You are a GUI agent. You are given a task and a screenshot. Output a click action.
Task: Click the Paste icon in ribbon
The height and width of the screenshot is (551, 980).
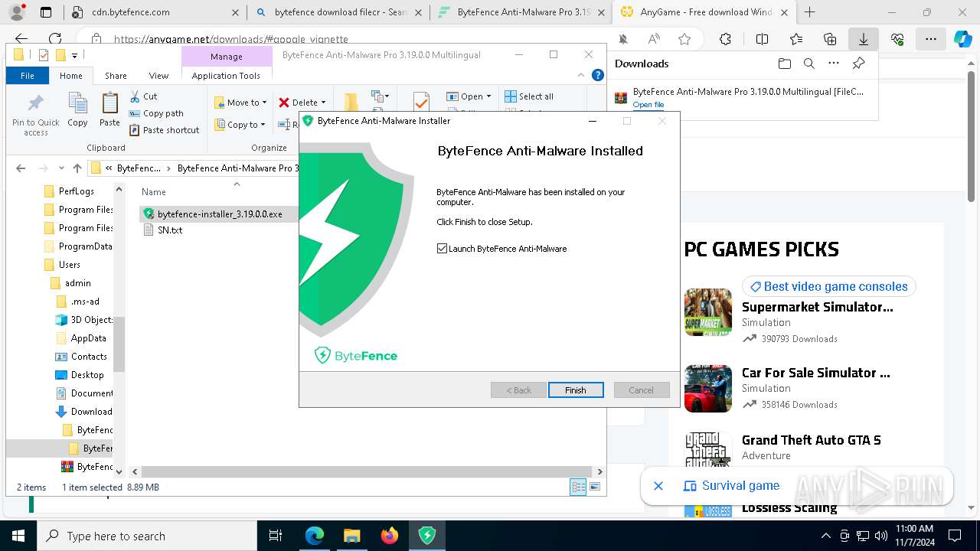pos(109,109)
